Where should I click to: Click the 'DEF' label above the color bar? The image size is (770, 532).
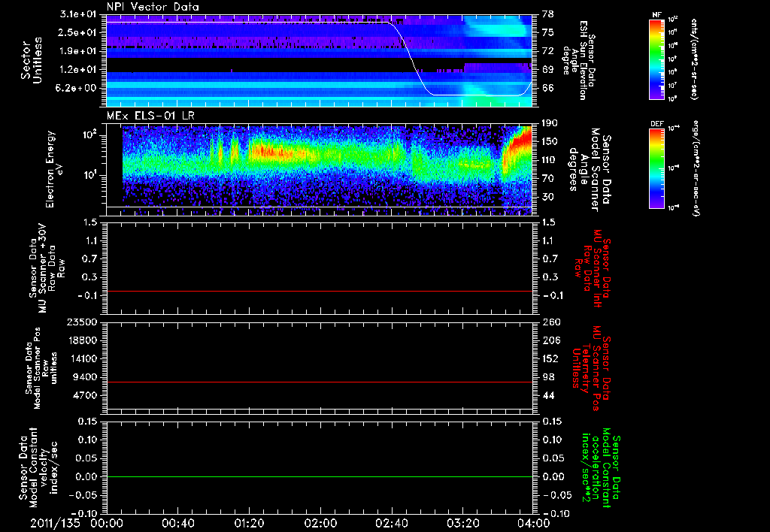657,124
